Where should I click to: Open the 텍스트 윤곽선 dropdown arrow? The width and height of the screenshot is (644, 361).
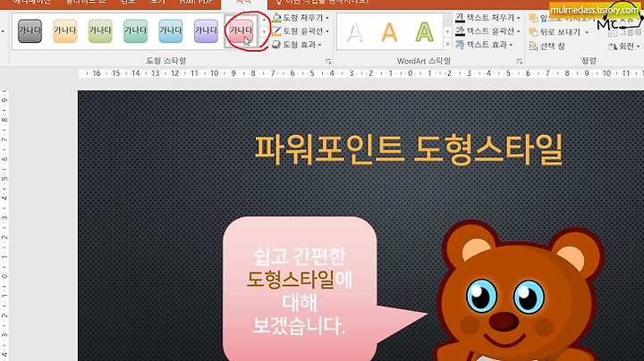[x=518, y=31]
